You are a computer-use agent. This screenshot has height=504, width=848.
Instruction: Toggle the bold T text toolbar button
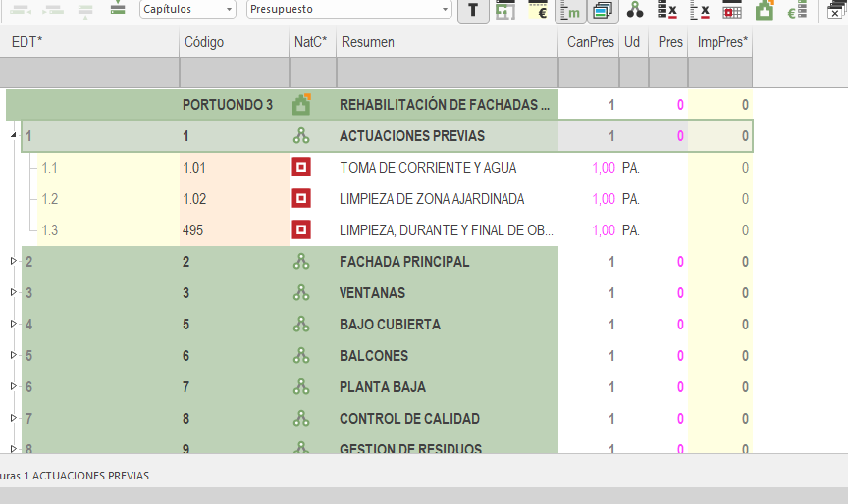(474, 10)
